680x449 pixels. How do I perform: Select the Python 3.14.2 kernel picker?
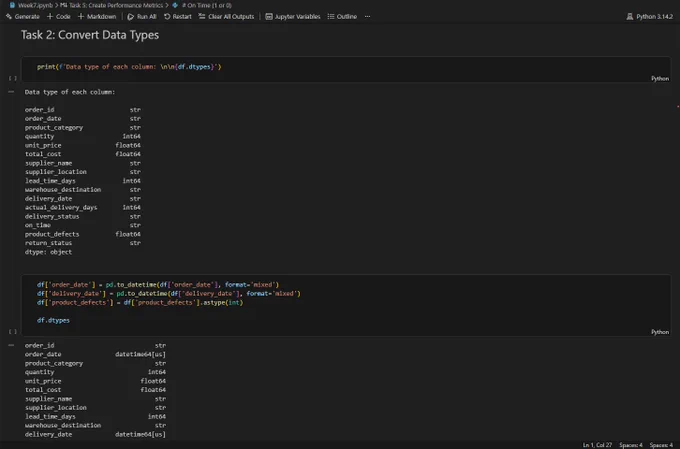(x=650, y=16)
